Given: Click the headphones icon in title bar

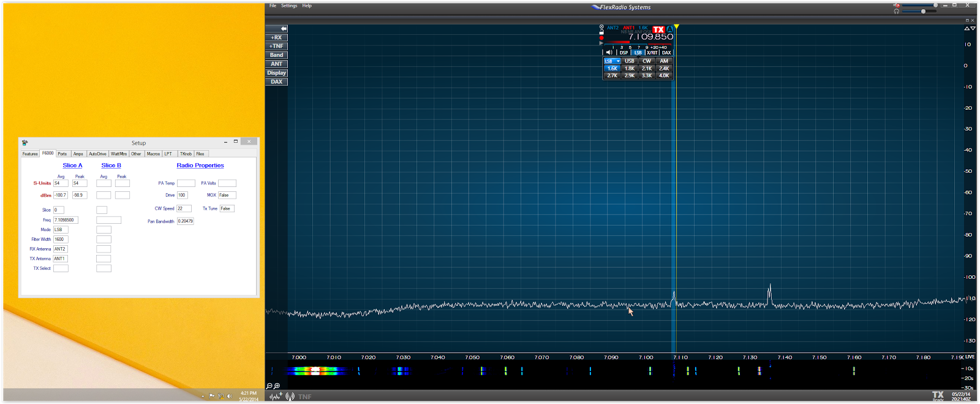Looking at the screenshot, I should (896, 11).
